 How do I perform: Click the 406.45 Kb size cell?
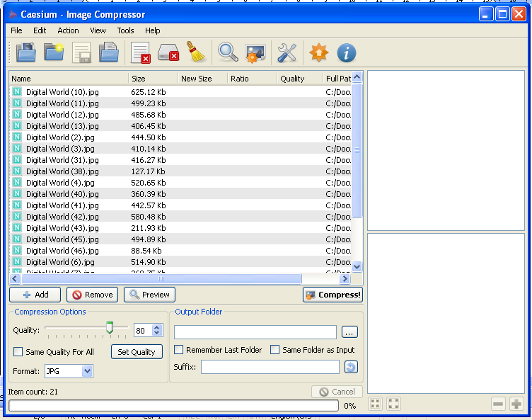(x=149, y=126)
